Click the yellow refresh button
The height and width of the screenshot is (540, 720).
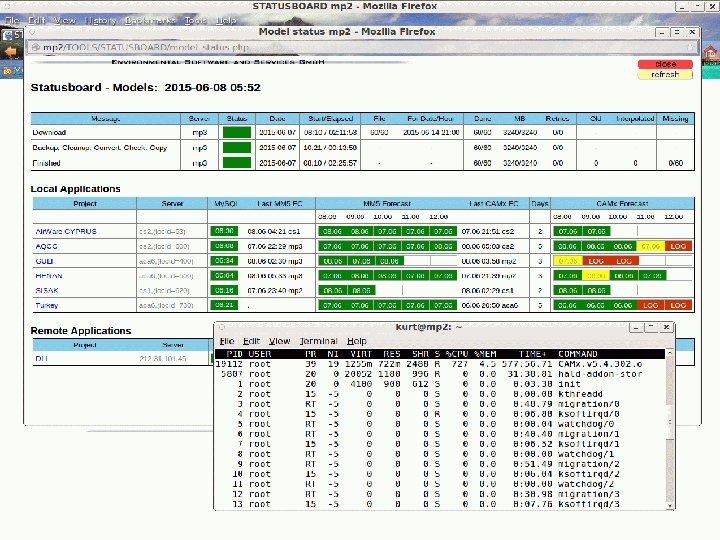665,74
